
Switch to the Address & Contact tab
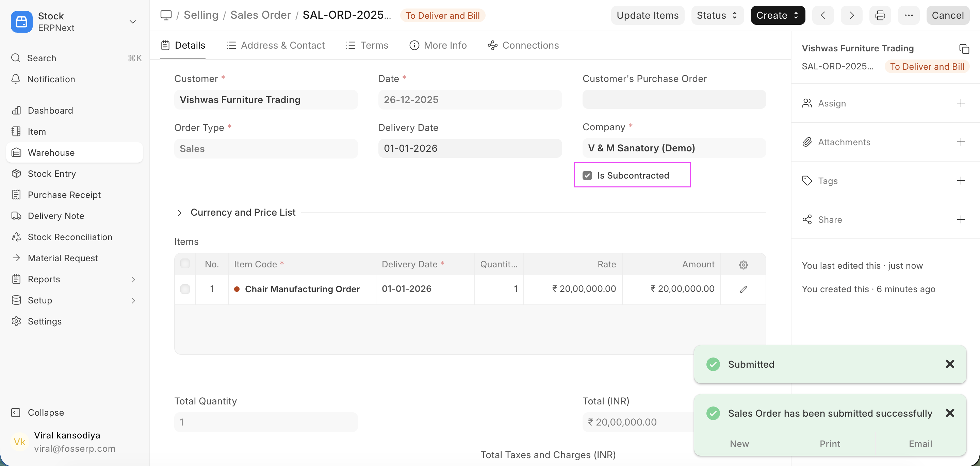[x=283, y=45]
